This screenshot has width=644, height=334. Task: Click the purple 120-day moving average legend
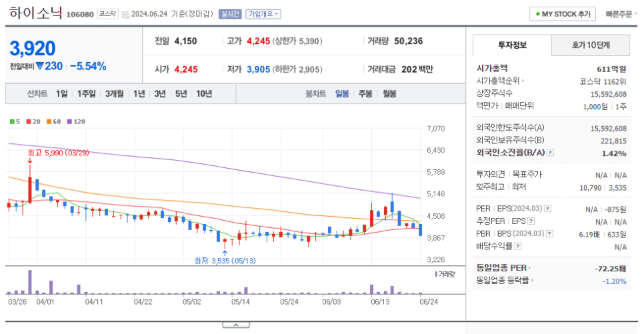pyautogui.click(x=76, y=121)
